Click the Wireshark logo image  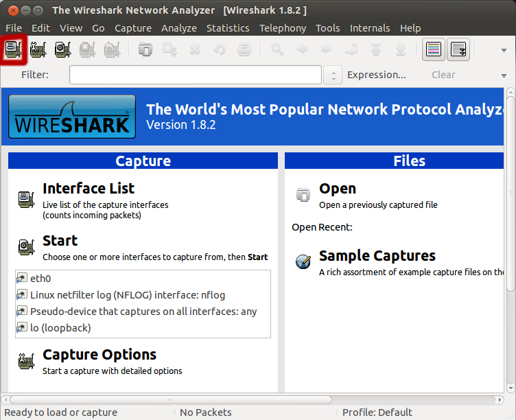point(72,117)
